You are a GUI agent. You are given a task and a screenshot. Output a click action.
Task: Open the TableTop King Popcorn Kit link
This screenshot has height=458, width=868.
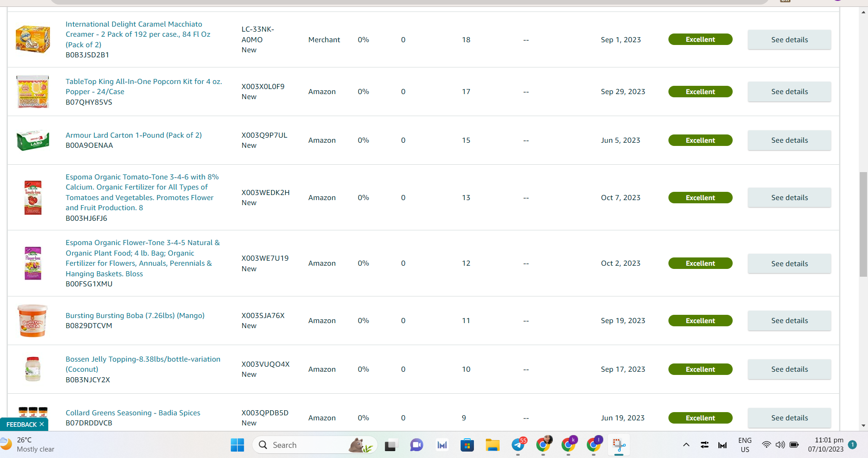coord(144,87)
